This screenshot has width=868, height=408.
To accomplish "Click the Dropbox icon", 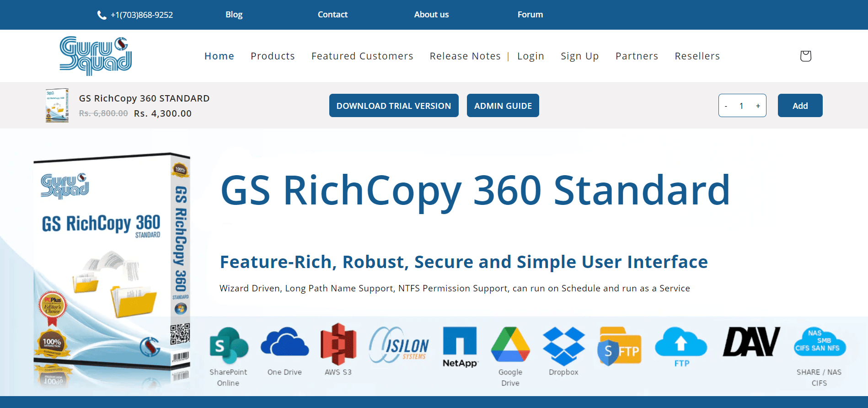I will pos(564,346).
